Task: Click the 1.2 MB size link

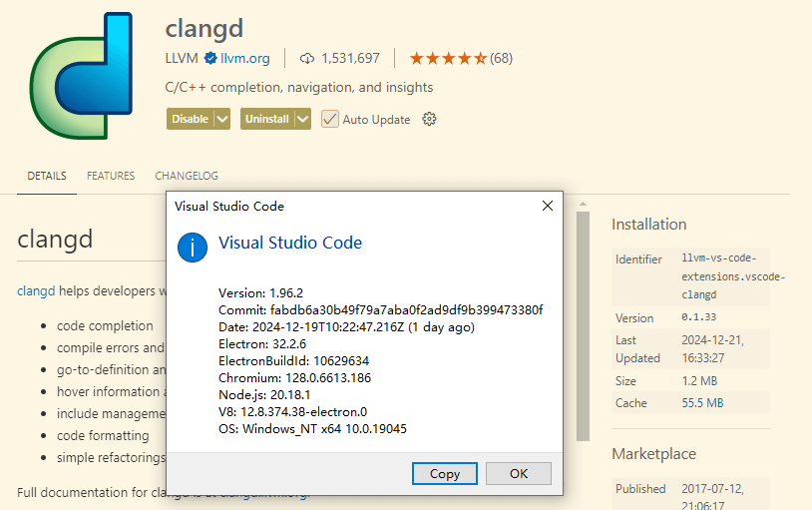Action: (699, 381)
